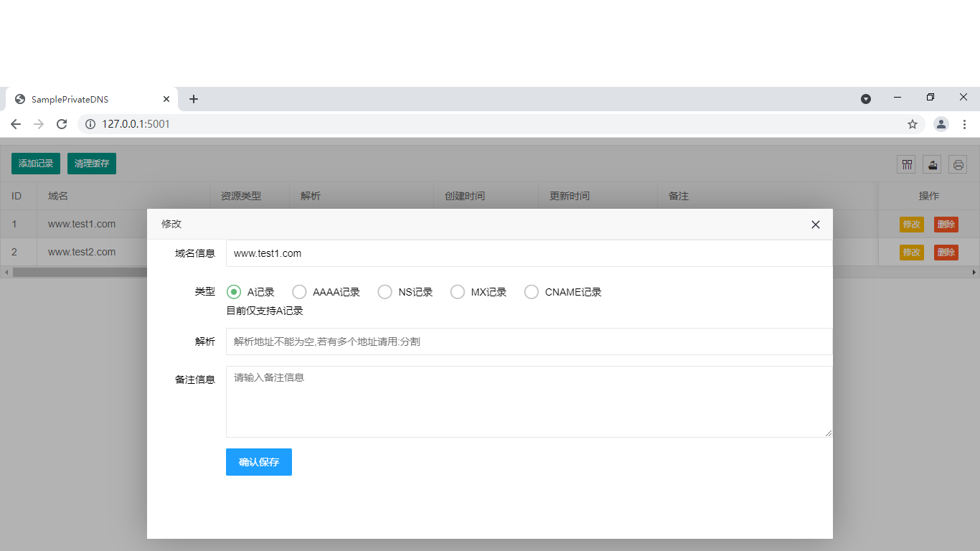
Task: Bookmark this page with star icon
Action: click(913, 124)
